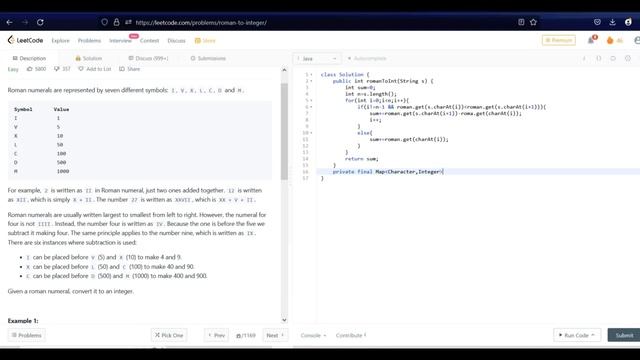Switch to Discuss (999+) tab
The image size is (640, 360).
pyautogui.click(x=148, y=58)
